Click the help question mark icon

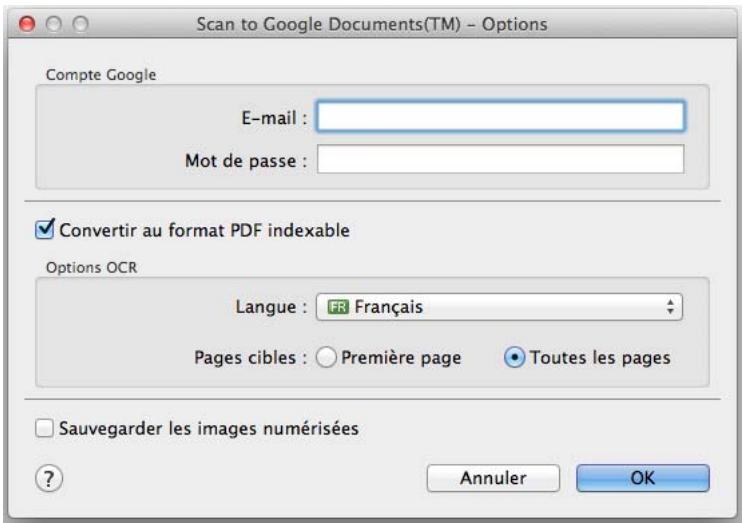[x=48, y=478]
